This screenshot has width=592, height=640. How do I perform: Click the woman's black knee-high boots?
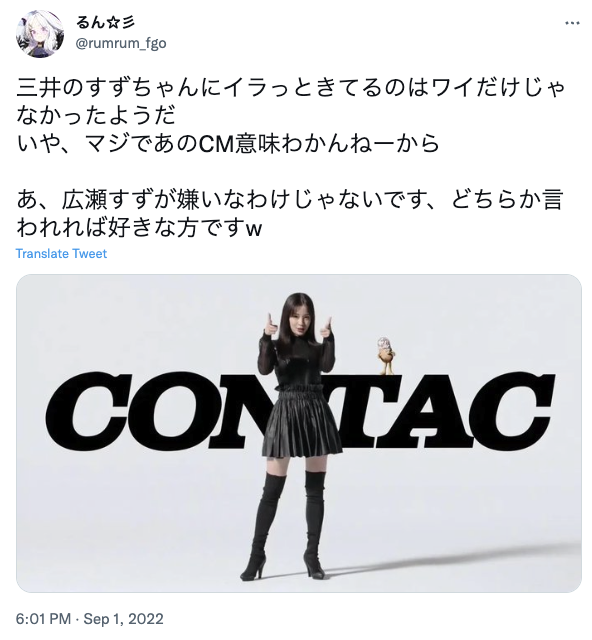[x=288, y=526]
